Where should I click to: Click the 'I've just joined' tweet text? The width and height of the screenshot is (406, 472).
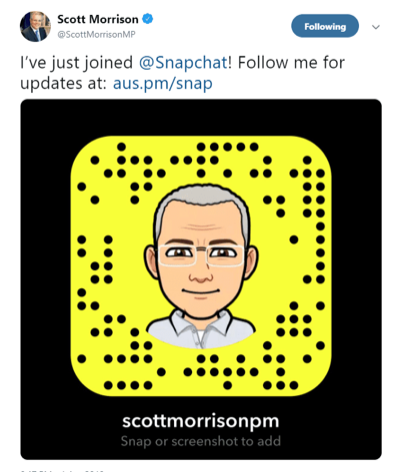tap(76, 63)
